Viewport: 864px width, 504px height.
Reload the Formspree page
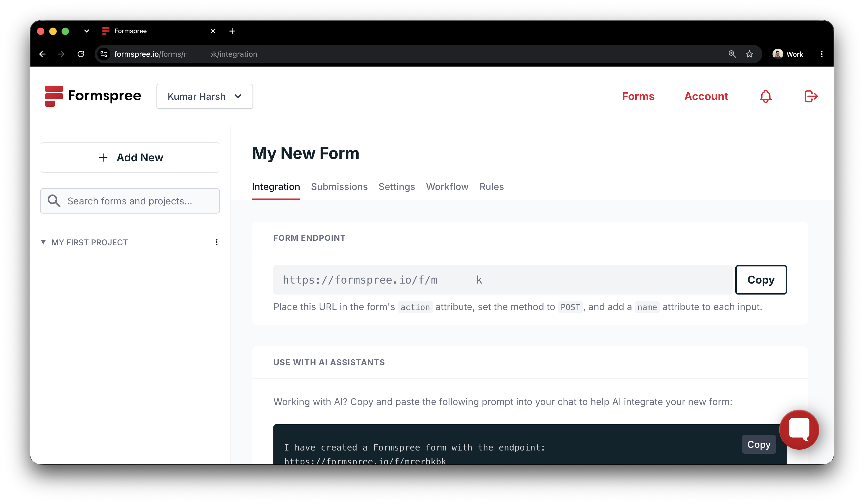click(x=81, y=54)
